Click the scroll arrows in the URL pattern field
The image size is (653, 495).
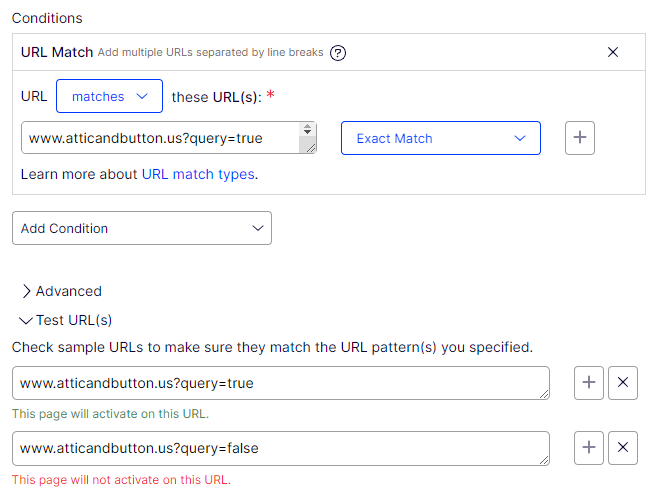307,131
